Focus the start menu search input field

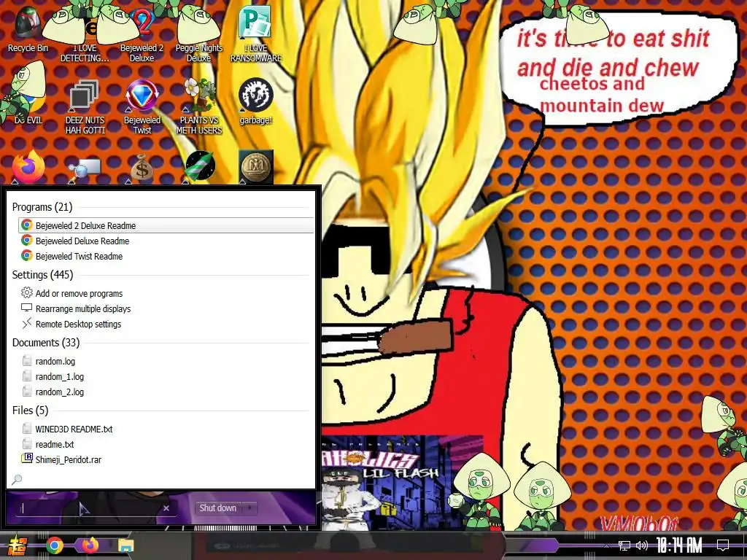[x=90, y=508]
